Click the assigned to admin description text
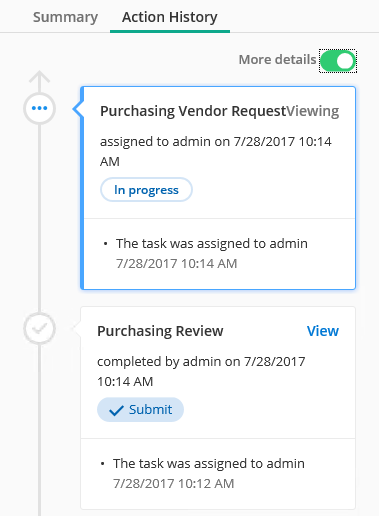Image resolution: width=379 pixels, height=516 pixels. 216,151
